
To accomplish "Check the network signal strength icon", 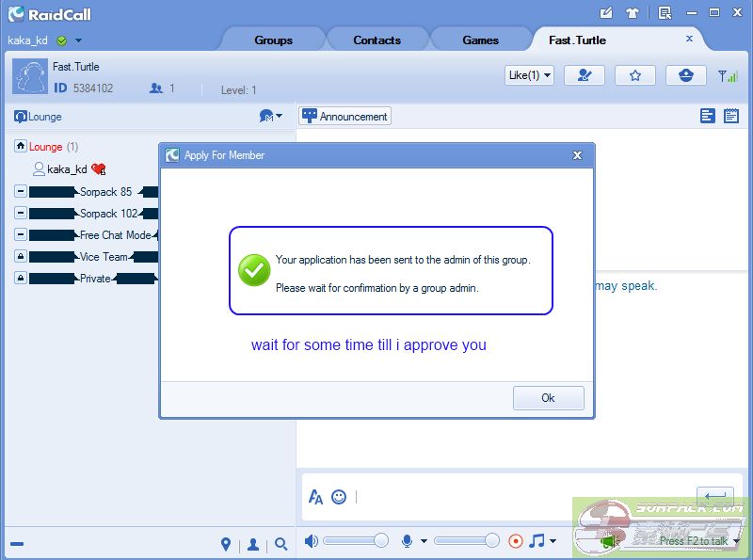I will point(728,76).
